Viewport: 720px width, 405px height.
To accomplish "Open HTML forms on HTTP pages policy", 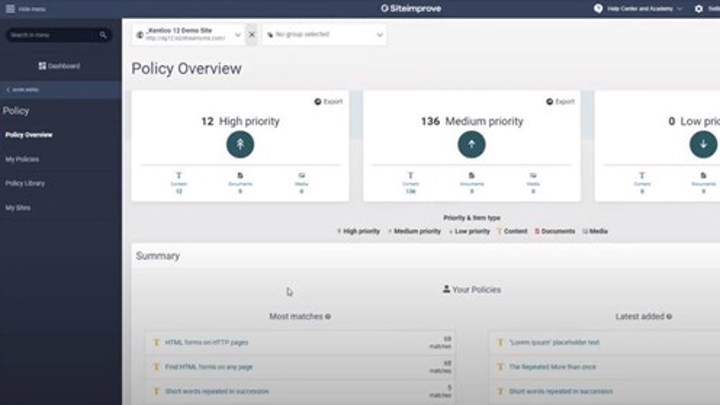I will pyautogui.click(x=208, y=342).
